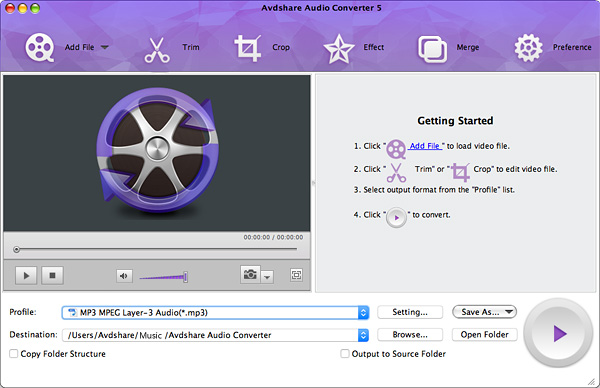Click the Add File film reel icon

39,47
